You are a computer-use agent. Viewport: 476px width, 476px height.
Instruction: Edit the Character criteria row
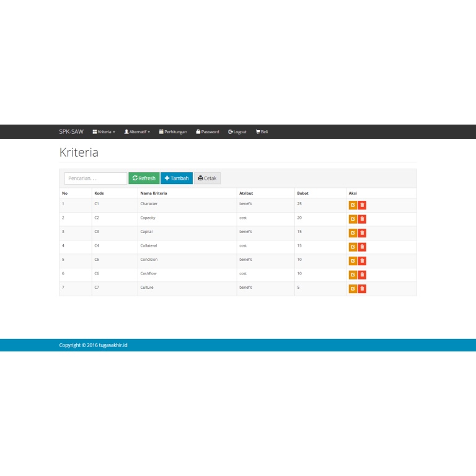[x=353, y=205]
